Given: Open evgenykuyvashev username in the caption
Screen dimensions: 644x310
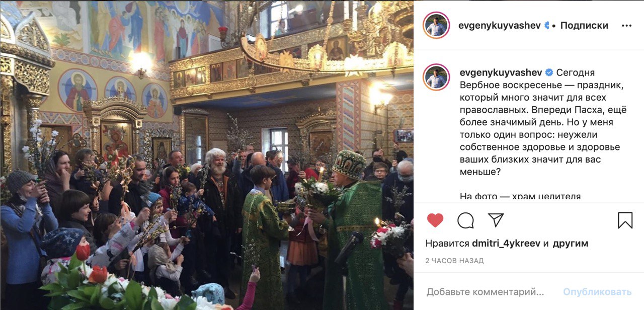Looking at the screenshot, I should point(499,72).
